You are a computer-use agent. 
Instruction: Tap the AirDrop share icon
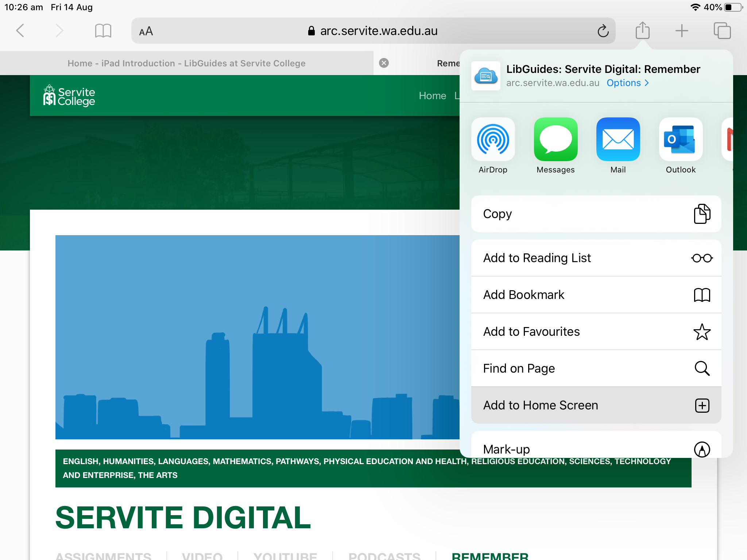(x=493, y=140)
